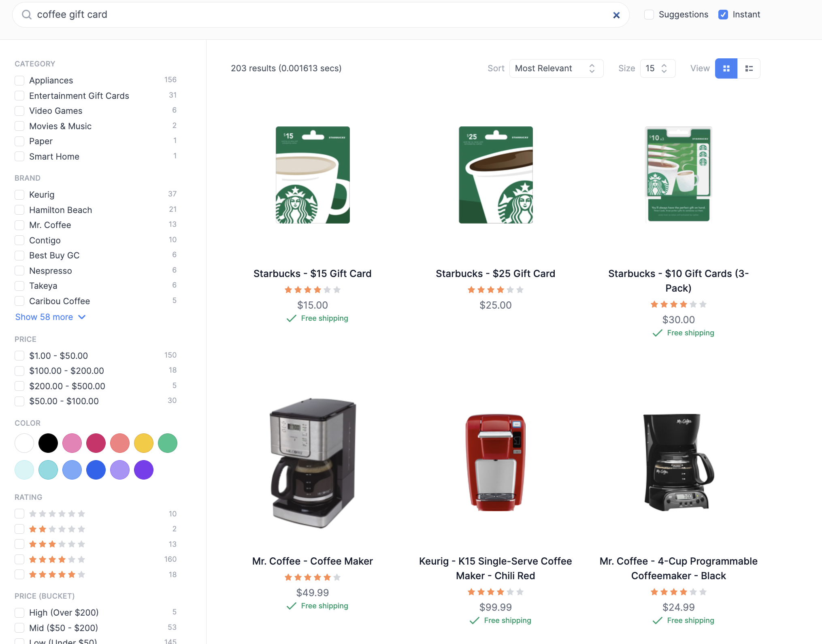Switch to list view
The height and width of the screenshot is (644, 822).
[749, 68]
